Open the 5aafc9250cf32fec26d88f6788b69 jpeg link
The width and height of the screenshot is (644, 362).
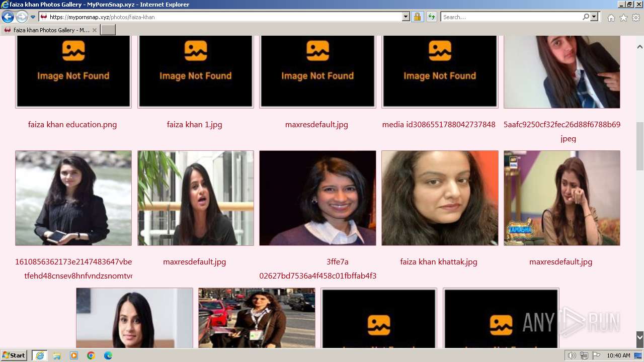[562, 131]
